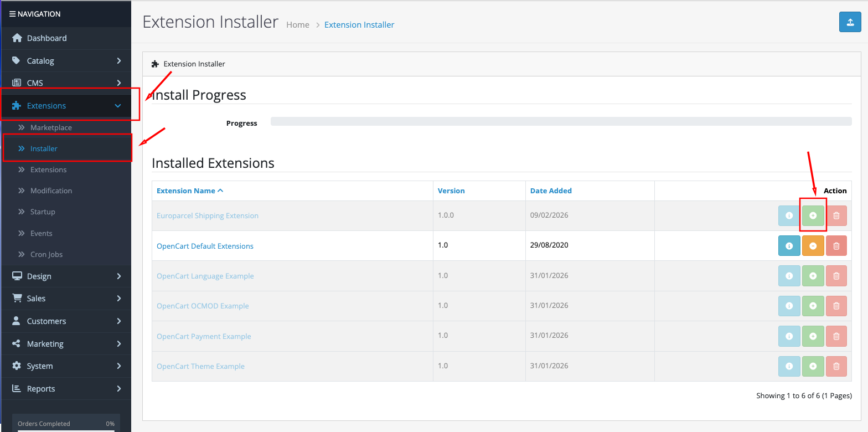
Task: Open the Cron Jobs submenu item
Action: (x=46, y=254)
